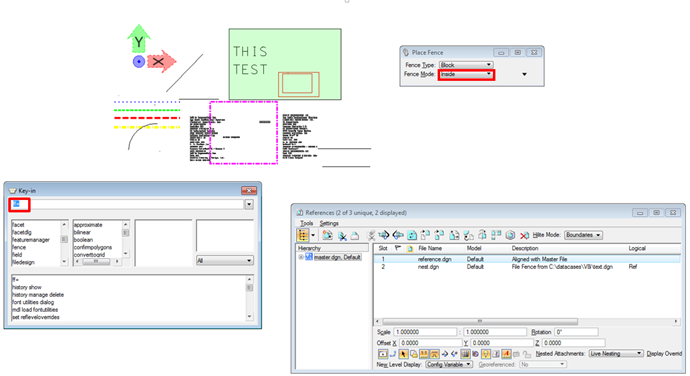Open the Settings menu in References
The width and height of the screenshot is (690, 376).
[x=329, y=223]
